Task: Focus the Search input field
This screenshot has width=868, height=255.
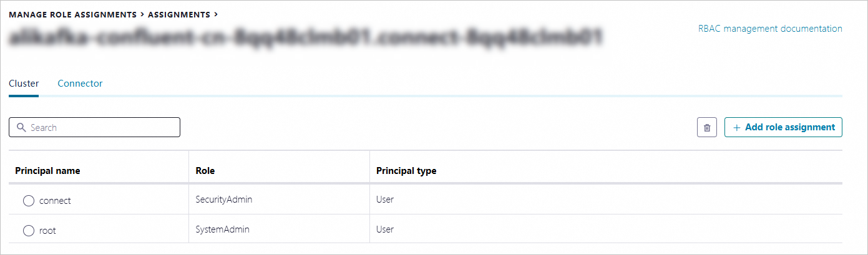Action: 94,127
